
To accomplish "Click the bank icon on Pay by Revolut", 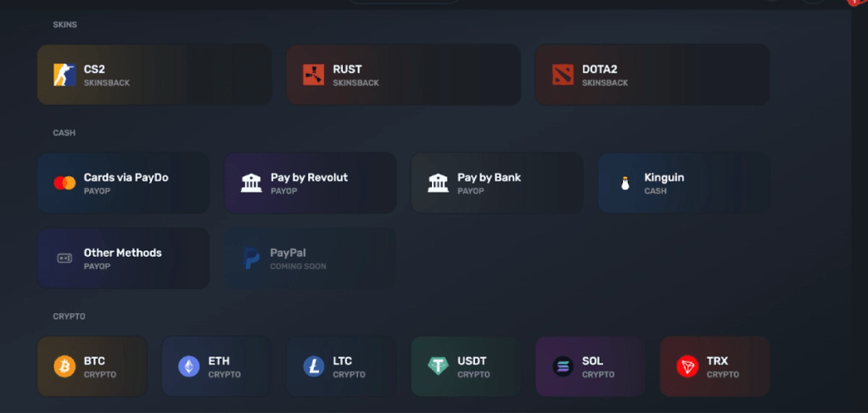I will pos(251,183).
